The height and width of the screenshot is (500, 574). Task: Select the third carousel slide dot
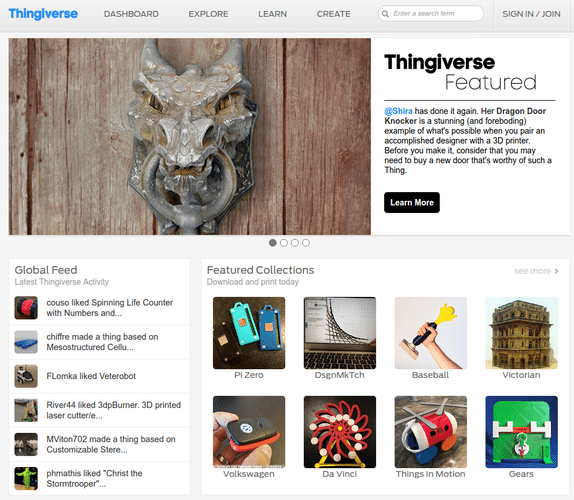295,243
